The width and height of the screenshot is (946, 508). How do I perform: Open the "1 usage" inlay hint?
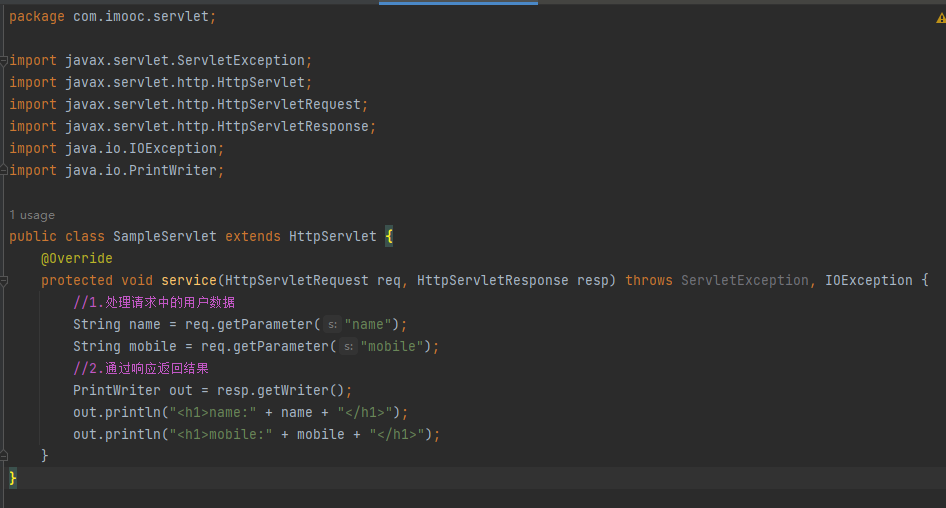point(32,215)
